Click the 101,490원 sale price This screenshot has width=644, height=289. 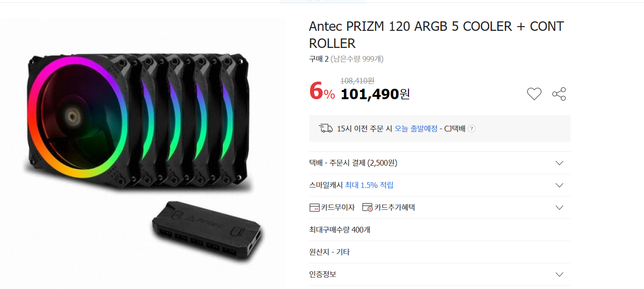pyautogui.click(x=375, y=94)
